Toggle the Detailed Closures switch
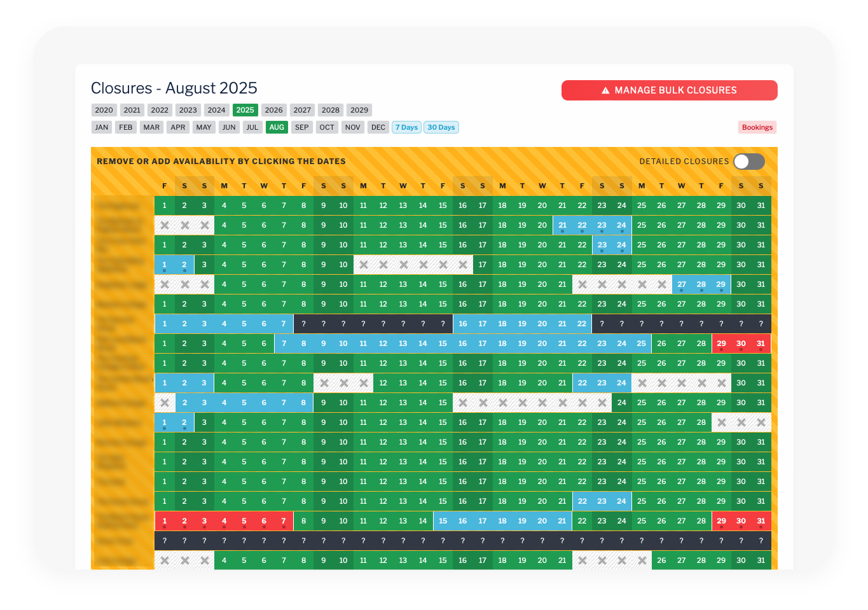Screen dimensions: 868x610 pyautogui.click(x=748, y=162)
